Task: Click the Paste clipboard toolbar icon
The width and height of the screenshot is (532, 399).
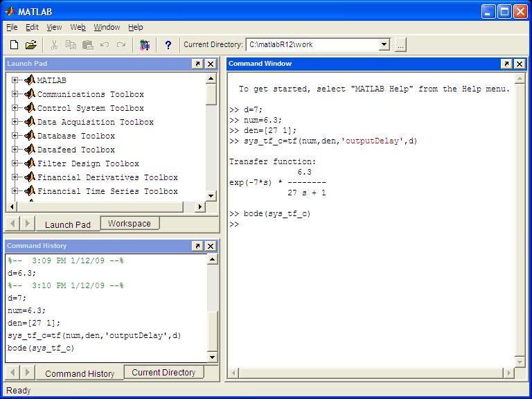Action: (88, 45)
